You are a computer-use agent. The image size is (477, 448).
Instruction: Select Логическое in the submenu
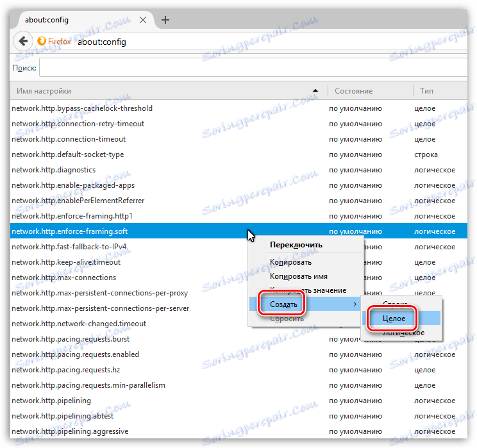coord(401,333)
